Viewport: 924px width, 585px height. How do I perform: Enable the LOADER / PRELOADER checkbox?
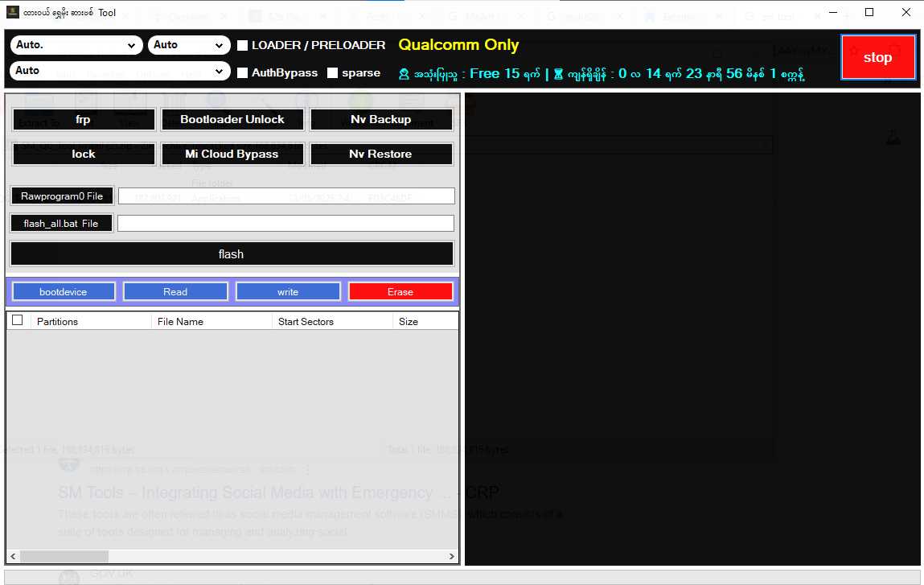240,46
